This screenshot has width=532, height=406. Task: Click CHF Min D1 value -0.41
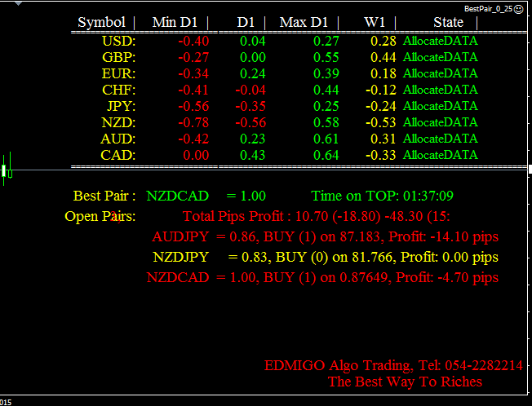point(193,90)
